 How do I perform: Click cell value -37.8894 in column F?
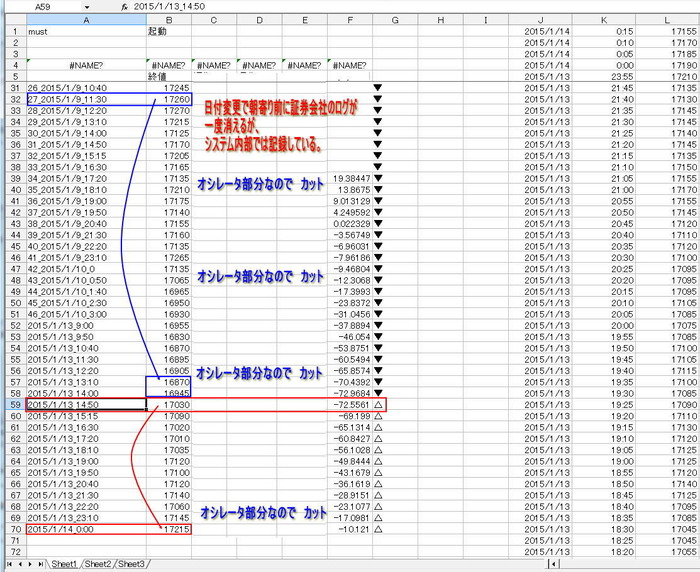350,326
